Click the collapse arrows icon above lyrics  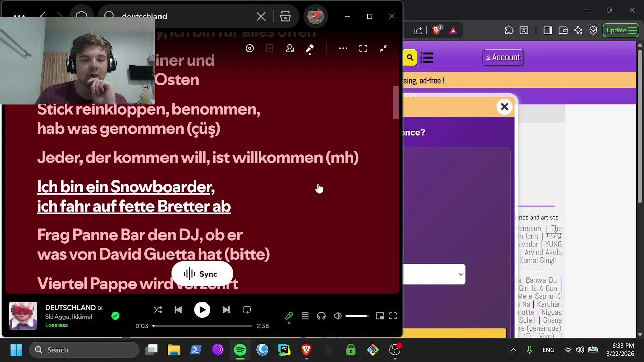coord(383,48)
